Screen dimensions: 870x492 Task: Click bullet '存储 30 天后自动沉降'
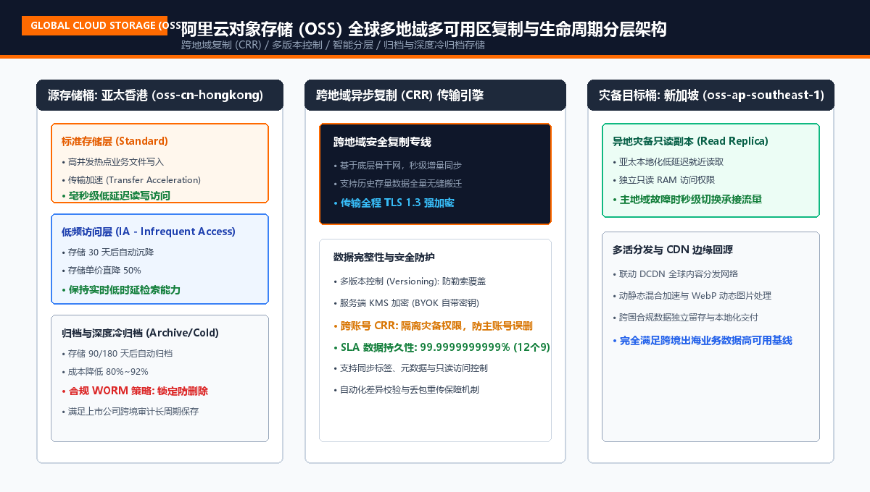pyautogui.click(x=110, y=252)
